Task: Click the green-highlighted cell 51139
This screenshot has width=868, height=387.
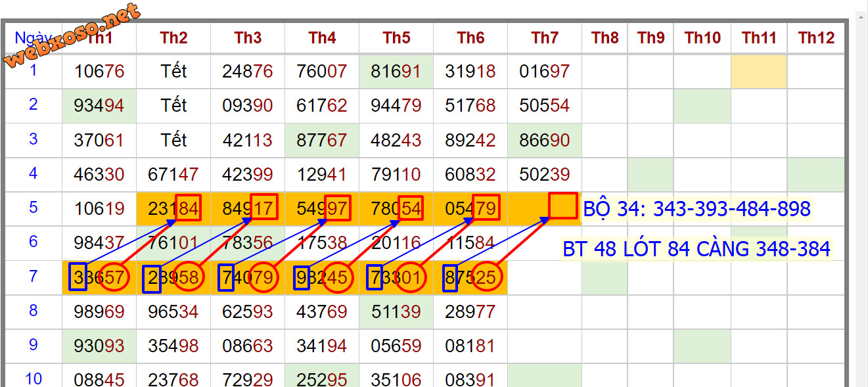Action: coord(396,312)
